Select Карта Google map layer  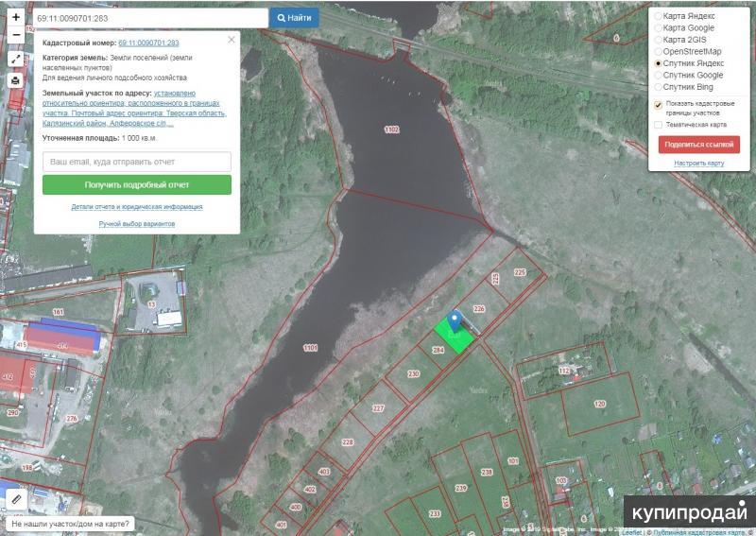pyautogui.click(x=658, y=28)
